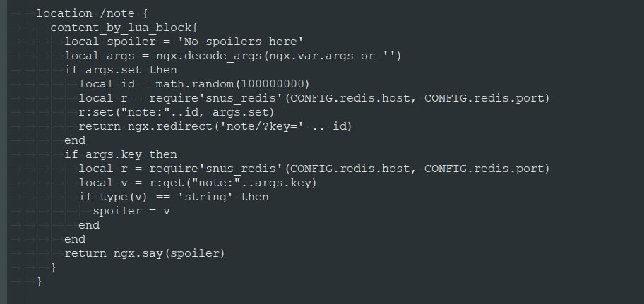Place the cursor on "if args.key then"
This screenshot has width=644, height=304.
tap(121, 154)
